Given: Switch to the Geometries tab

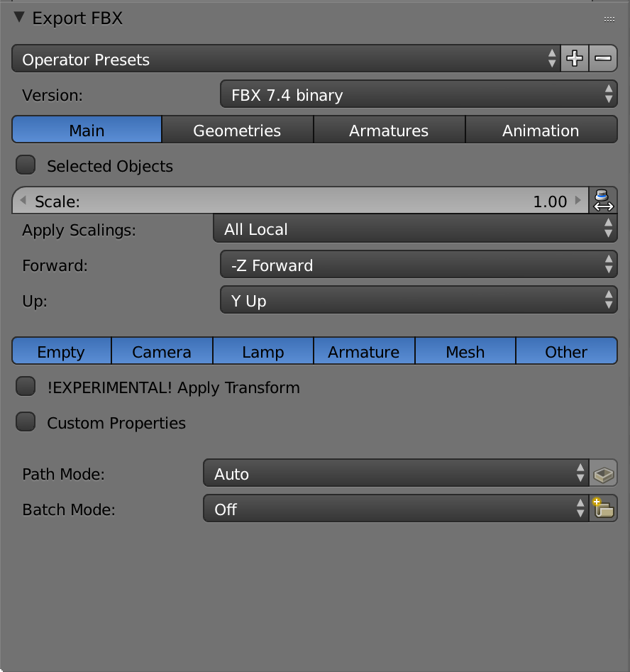Looking at the screenshot, I should (238, 130).
